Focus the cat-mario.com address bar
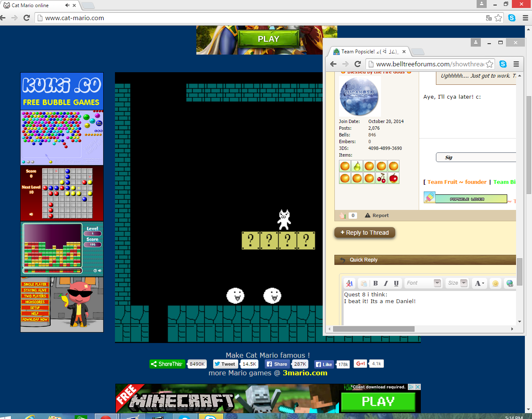The image size is (532, 419). click(260, 18)
